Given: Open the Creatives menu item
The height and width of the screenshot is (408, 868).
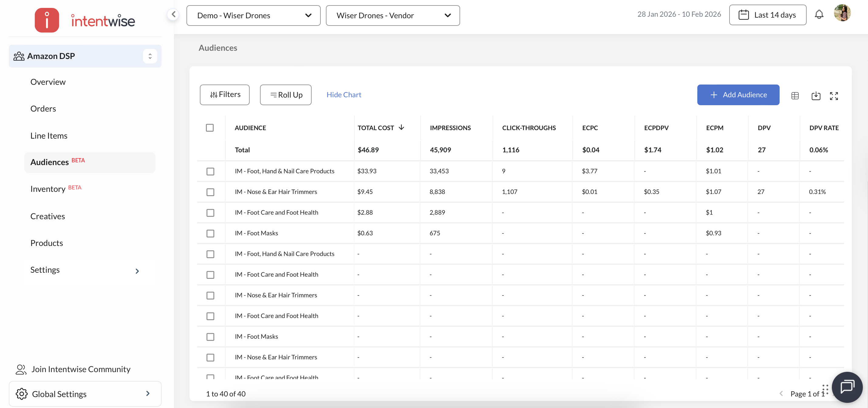Looking at the screenshot, I should (47, 216).
